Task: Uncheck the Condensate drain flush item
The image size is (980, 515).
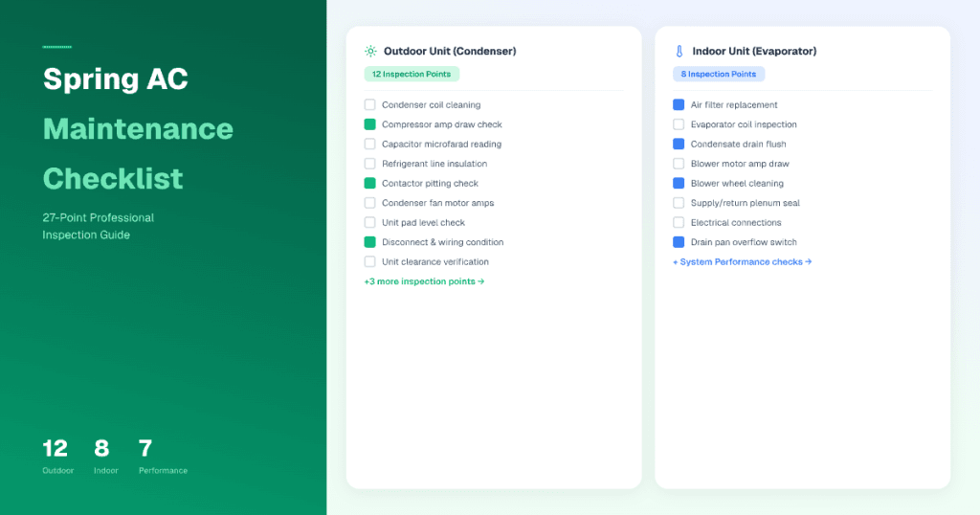Action: (x=679, y=145)
